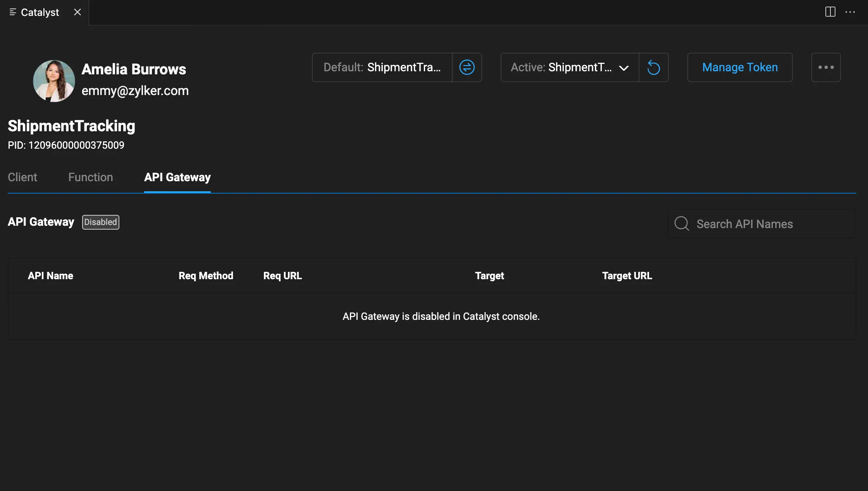Image resolution: width=868 pixels, height=491 pixels.
Task: Switch to the Client tab
Action: pyautogui.click(x=22, y=177)
